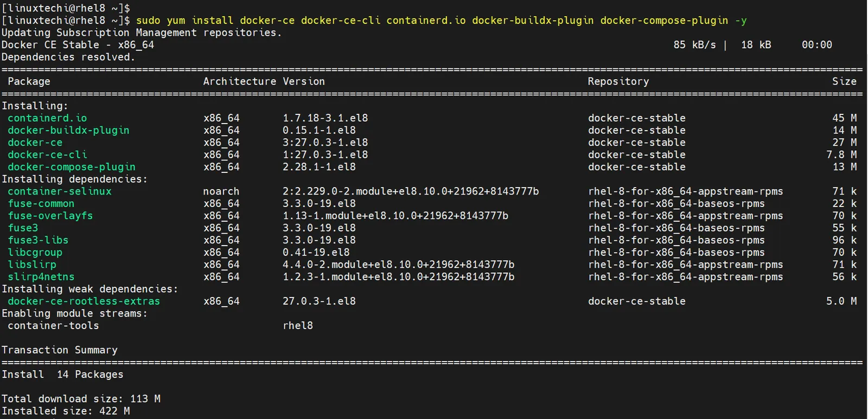Click the containerd.io package name
868x419 pixels.
(47, 118)
